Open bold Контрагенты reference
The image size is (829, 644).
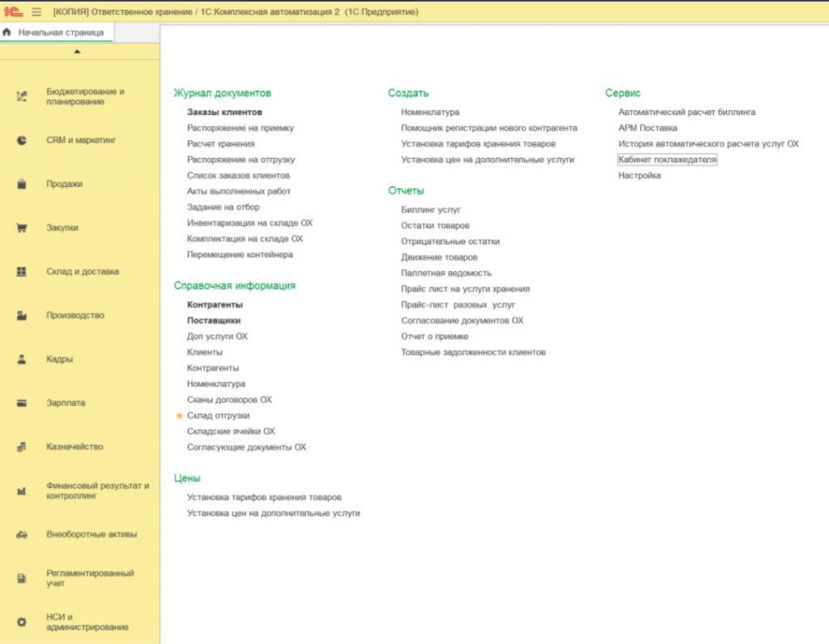215,305
